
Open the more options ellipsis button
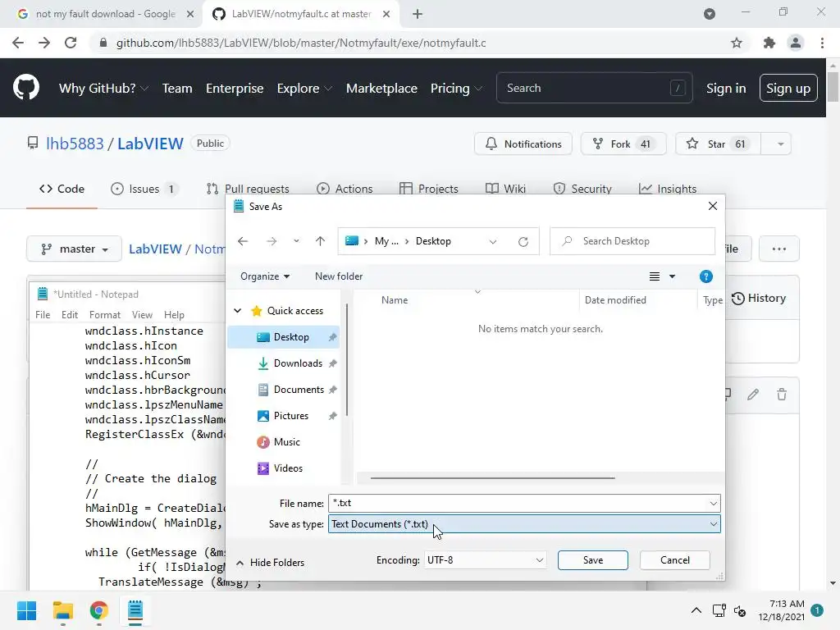click(779, 249)
